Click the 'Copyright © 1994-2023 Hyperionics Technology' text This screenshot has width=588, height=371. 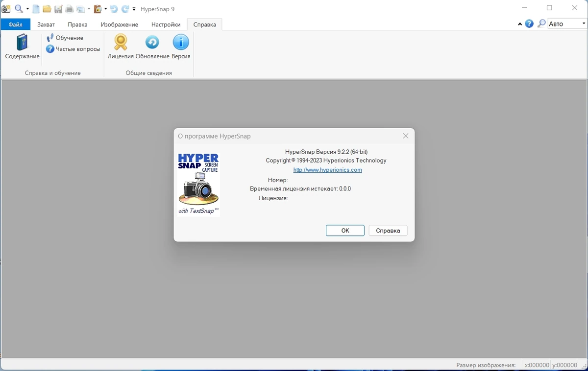tap(326, 161)
